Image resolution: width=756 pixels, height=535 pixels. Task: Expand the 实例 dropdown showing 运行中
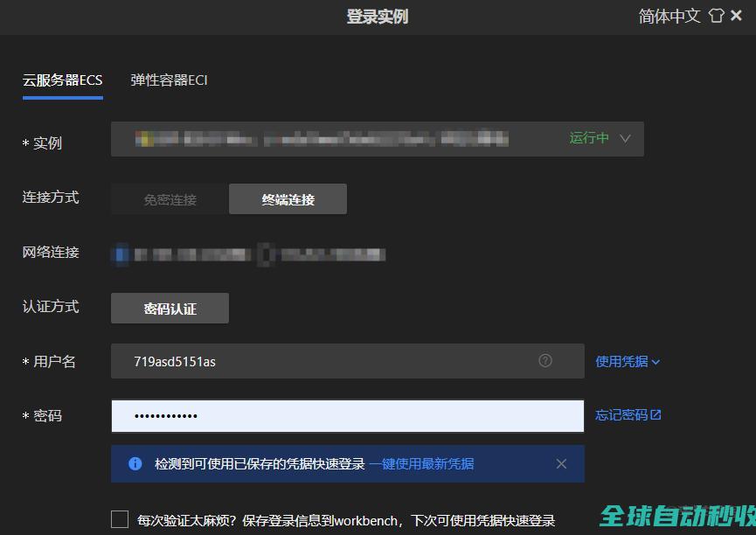pyautogui.click(x=624, y=138)
